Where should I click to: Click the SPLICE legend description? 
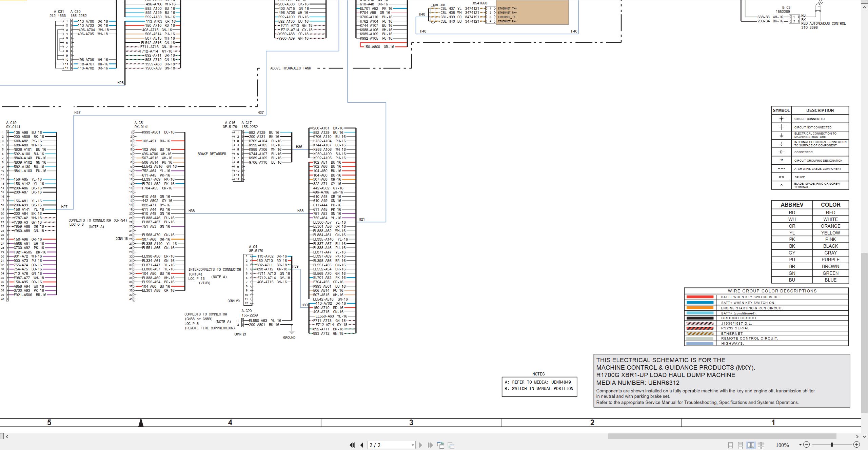800,177
